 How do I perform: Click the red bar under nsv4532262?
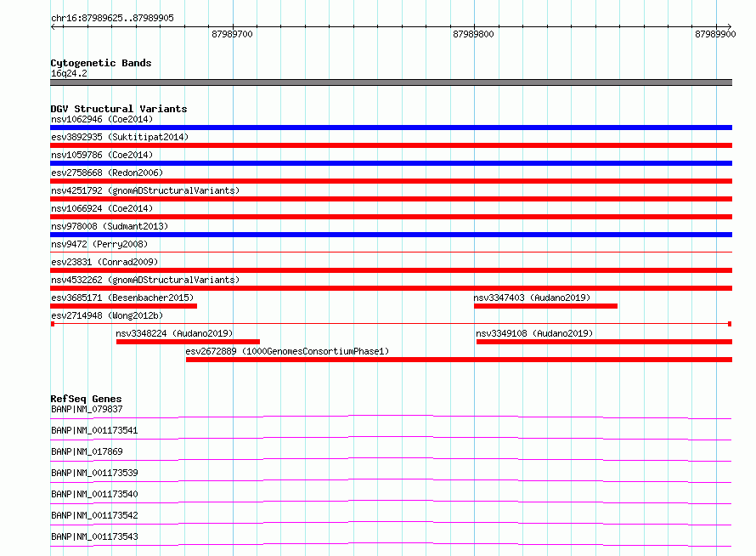(391, 288)
